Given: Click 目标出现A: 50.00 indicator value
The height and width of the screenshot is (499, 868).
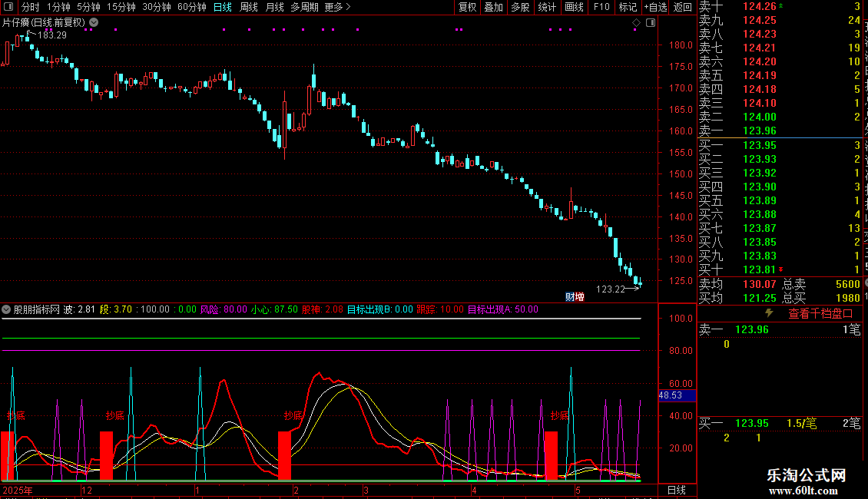Looking at the screenshot, I should [502, 309].
